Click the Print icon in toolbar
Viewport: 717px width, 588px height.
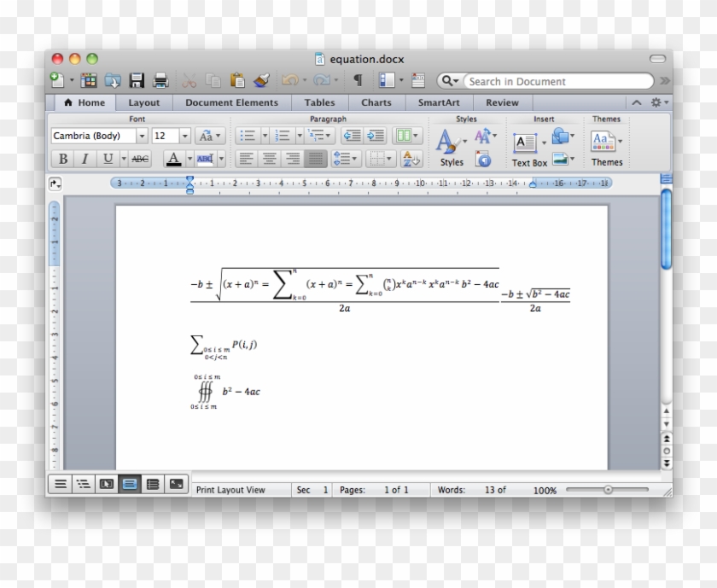(160, 80)
